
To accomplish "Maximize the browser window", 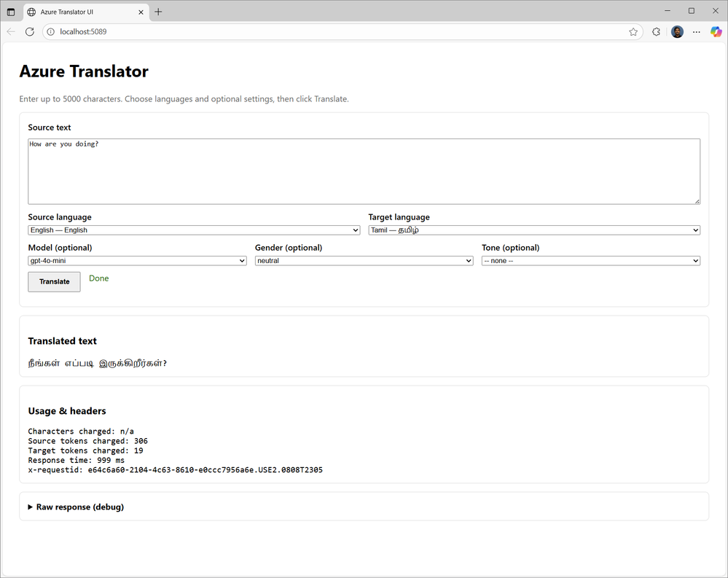I will coord(692,11).
